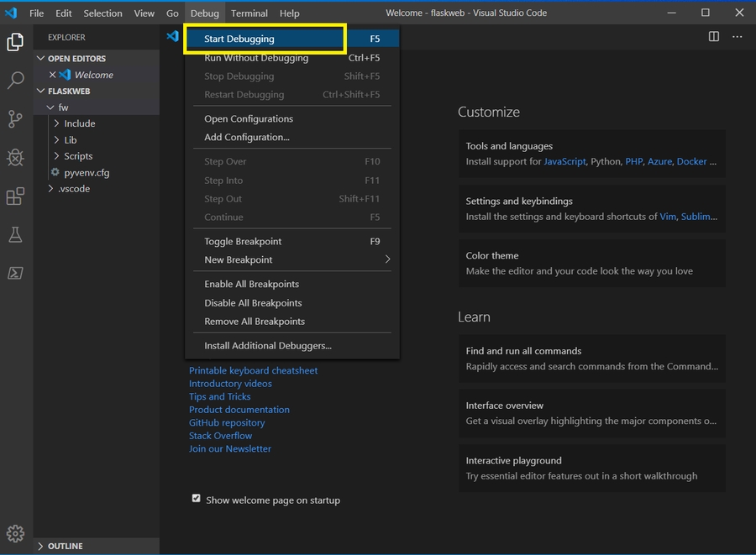The height and width of the screenshot is (555, 756).
Task: Open the Terminal menu
Action: tap(249, 13)
